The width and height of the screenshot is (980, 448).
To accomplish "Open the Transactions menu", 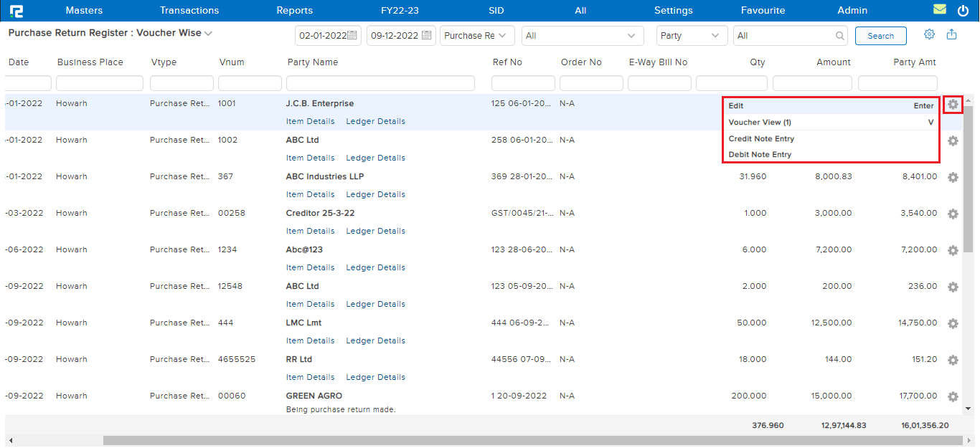I will coord(189,11).
